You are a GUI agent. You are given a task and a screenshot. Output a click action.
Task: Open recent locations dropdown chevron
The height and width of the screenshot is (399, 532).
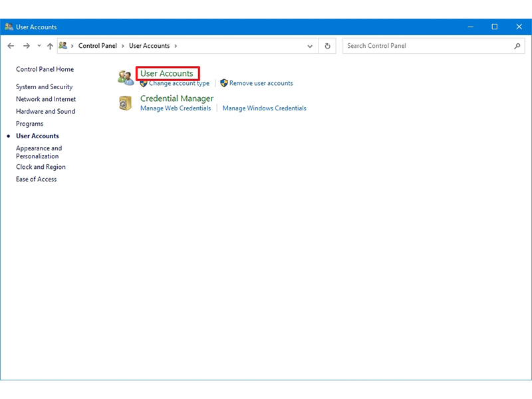pos(39,46)
